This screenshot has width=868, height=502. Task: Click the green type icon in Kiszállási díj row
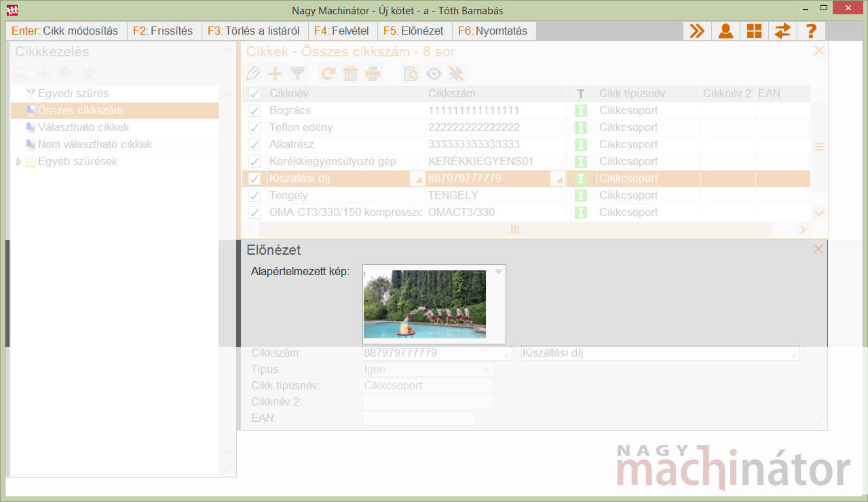click(x=580, y=179)
